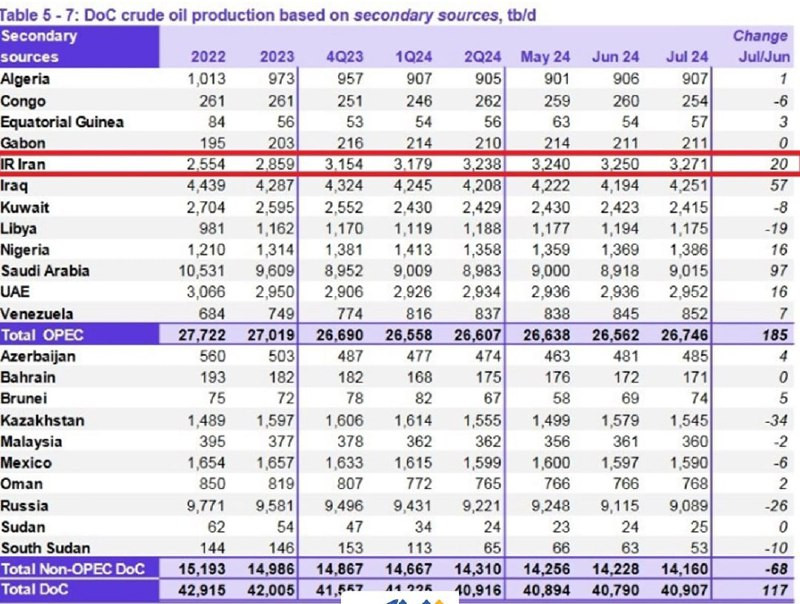Select Libya row label
Image resolution: width=800 pixels, height=604 pixels.
tap(18, 228)
